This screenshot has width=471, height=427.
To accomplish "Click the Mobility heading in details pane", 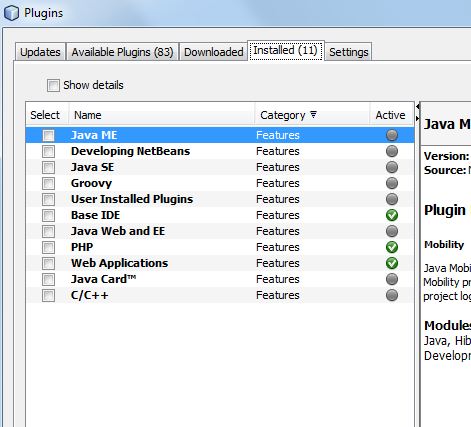I will [x=444, y=245].
